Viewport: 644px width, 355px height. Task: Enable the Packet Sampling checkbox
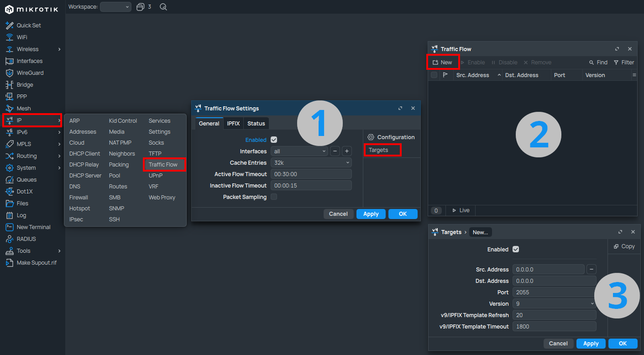(x=274, y=197)
